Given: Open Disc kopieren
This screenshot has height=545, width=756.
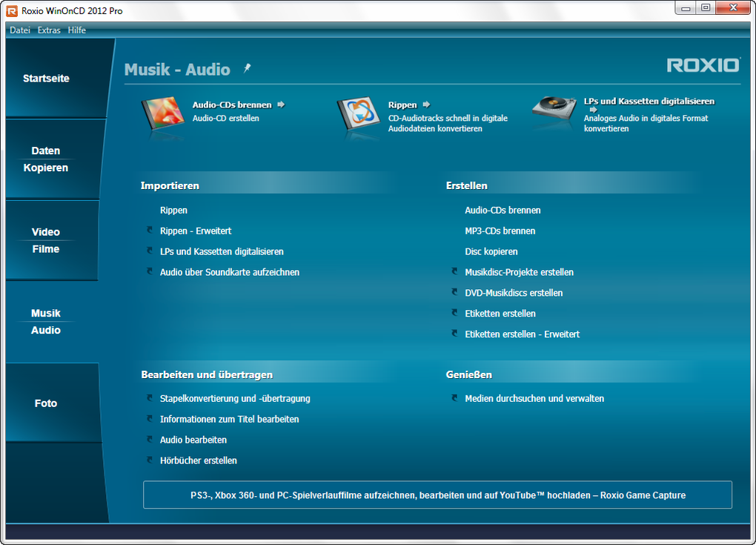Looking at the screenshot, I should tap(491, 252).
